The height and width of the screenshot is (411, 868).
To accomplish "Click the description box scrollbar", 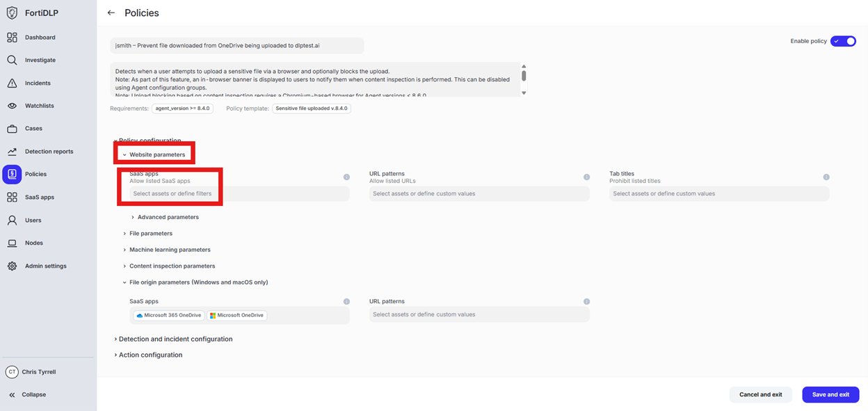I will click(524, 75).
